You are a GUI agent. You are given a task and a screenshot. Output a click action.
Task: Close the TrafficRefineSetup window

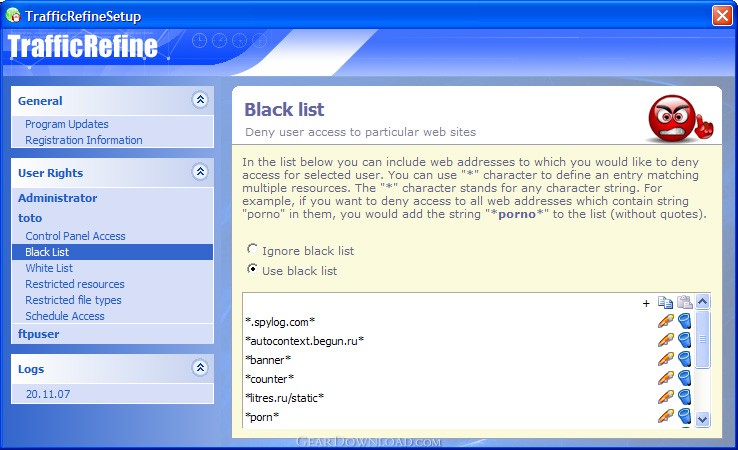pos(722,16)
